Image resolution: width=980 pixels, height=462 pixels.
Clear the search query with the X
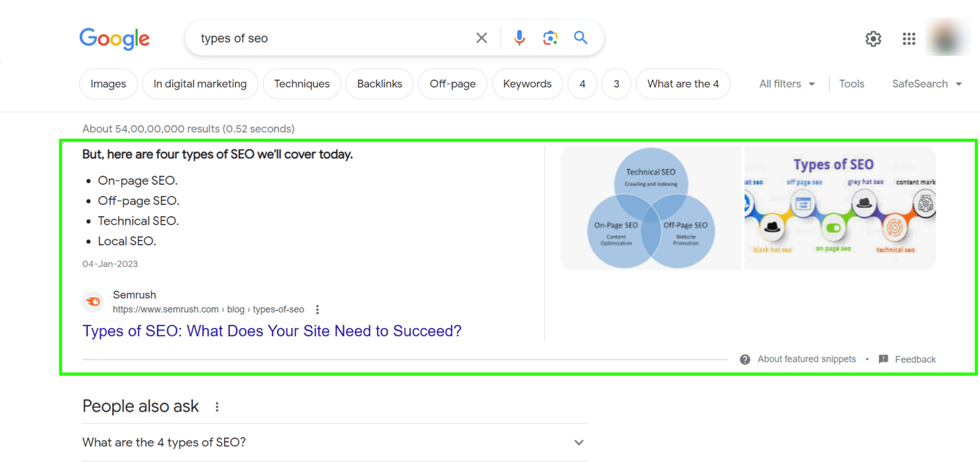coord(482,38)
